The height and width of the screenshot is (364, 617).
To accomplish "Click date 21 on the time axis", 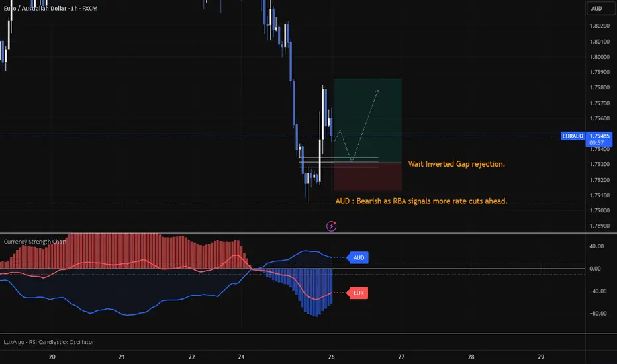I will tap(122, 357).
